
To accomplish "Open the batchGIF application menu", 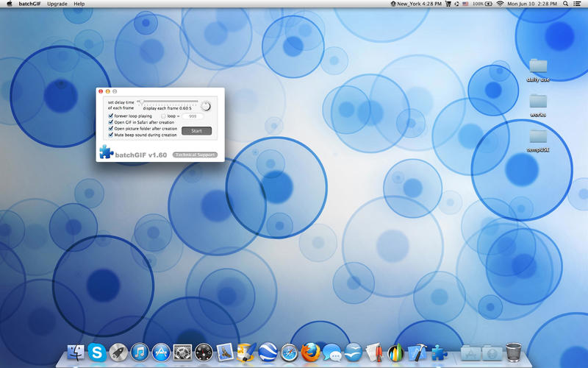I will tap(29, 4).
